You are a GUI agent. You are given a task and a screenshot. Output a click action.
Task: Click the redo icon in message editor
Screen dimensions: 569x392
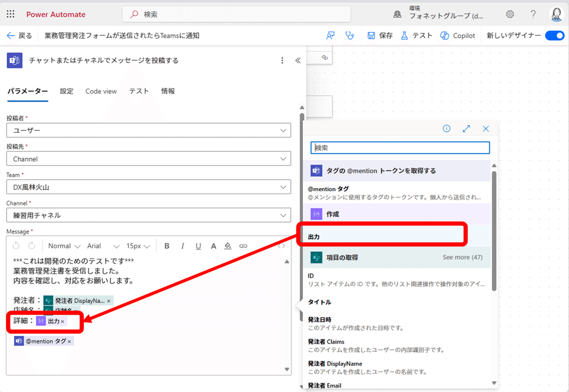[x=32, y=246]
